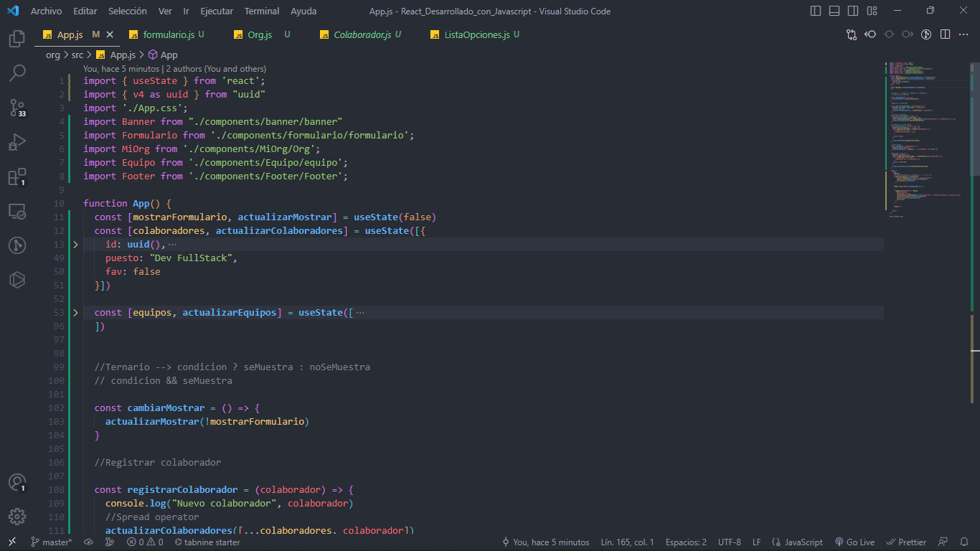The width and height of the screenshot is (980, 551).
Task: Open the Extensions view in activity bar
Action: click(x=17, y=176)
